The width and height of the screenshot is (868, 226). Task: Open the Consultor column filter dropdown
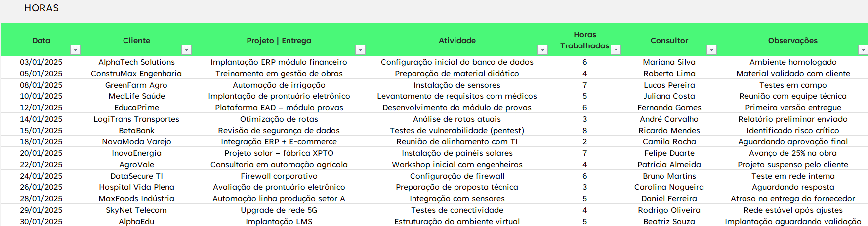(711, 49)
